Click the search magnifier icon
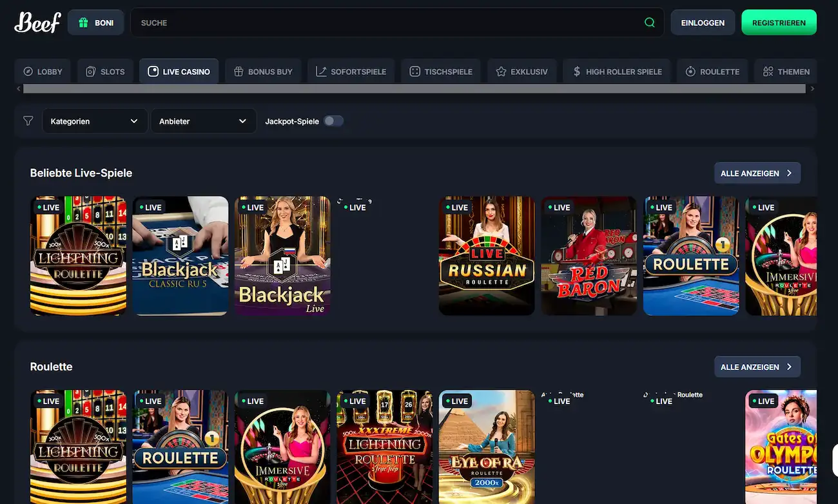Image resolution: width=838 pixels, height=504 pixels. (650, 23)
